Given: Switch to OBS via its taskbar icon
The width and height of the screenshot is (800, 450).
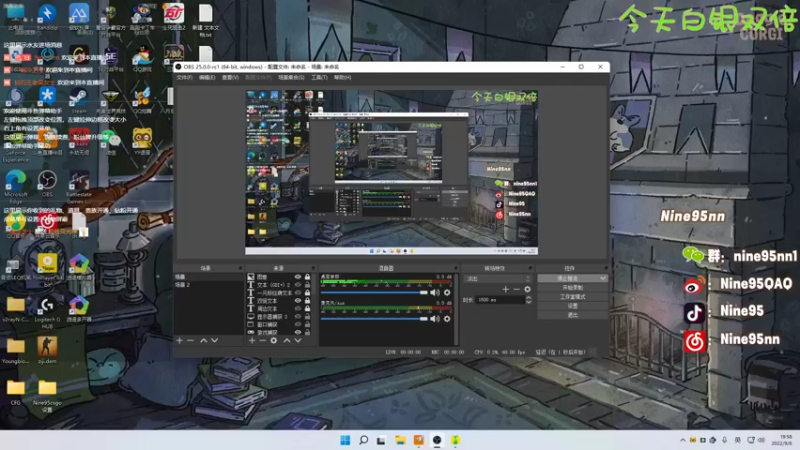Looking at the screenshot, I should click(x=437, y=440).
